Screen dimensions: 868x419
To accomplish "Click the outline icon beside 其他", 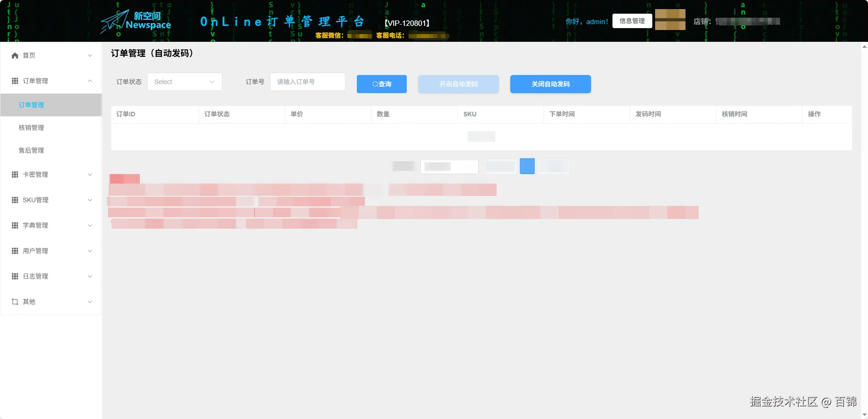I will tap(14, 301).
